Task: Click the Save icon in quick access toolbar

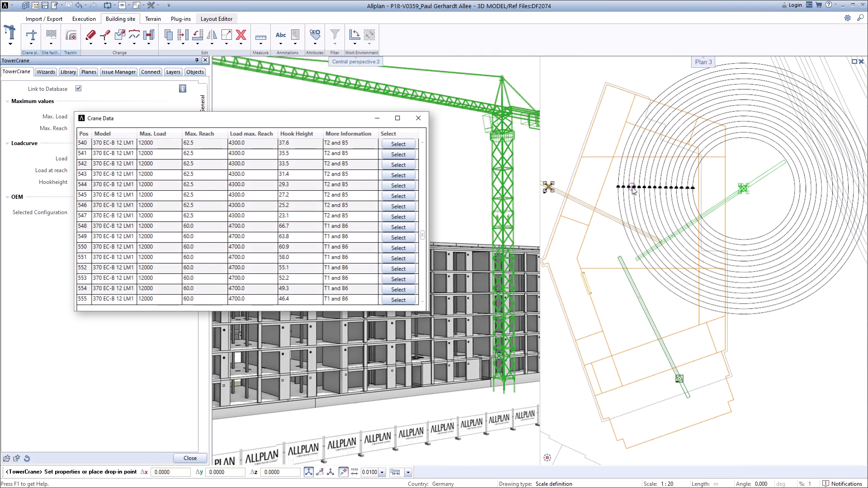Action: click(x=45, y=5)
